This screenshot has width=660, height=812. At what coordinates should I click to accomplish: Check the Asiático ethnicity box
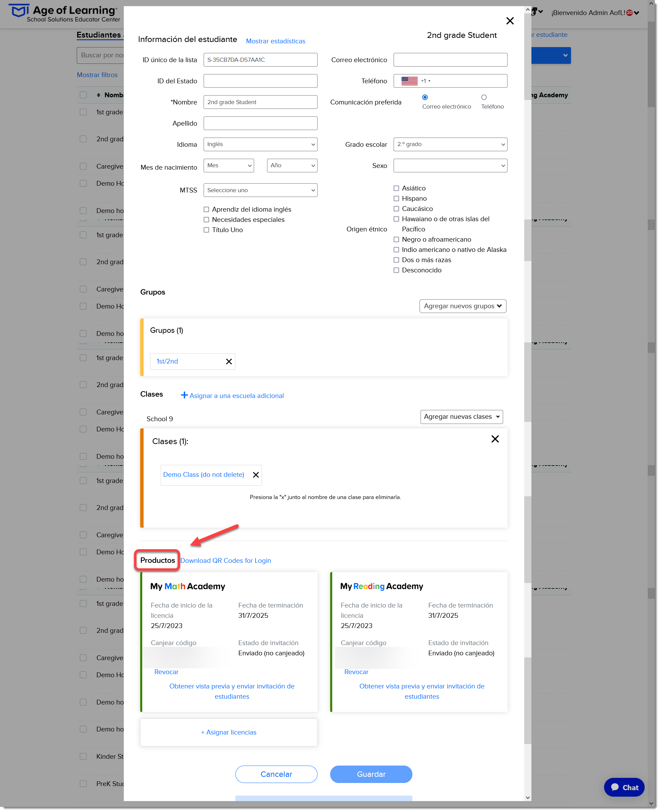(x=396, y=188)
